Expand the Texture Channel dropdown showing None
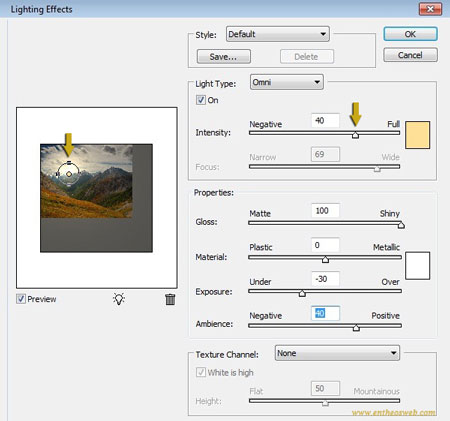 click(x=337, y=353)
